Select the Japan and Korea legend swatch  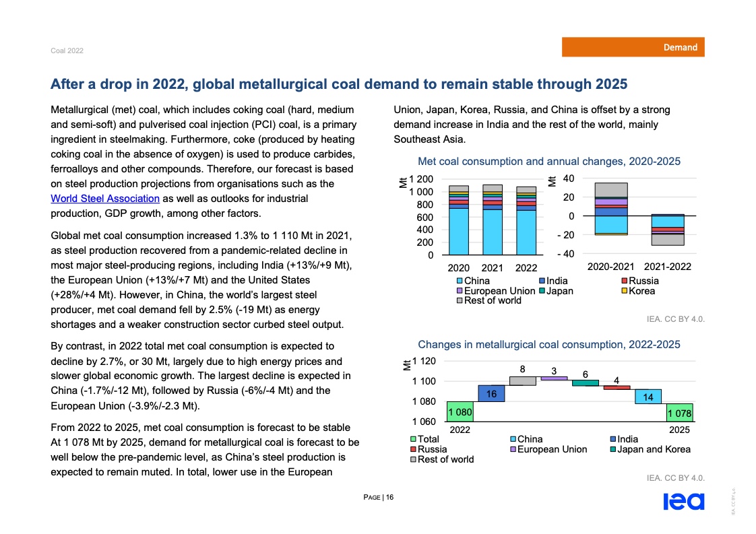click(x=612, y=449)
